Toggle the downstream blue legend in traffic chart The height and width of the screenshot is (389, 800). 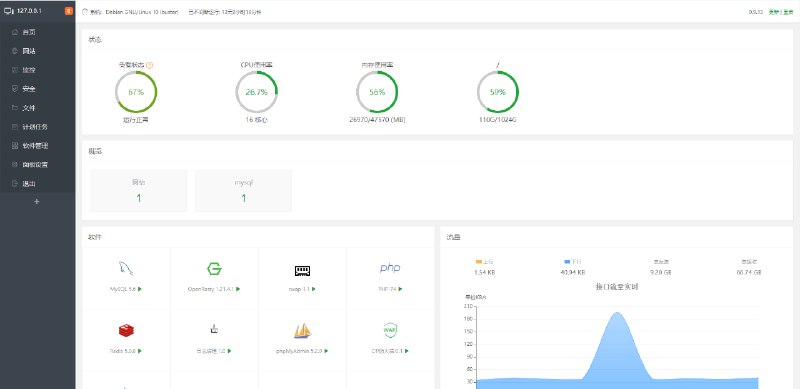pos(572,262)
